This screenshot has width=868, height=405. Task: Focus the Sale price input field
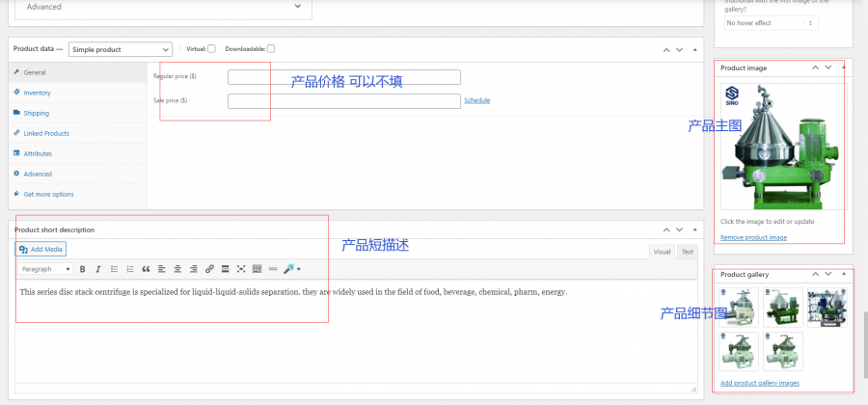(x=343, y=101)
